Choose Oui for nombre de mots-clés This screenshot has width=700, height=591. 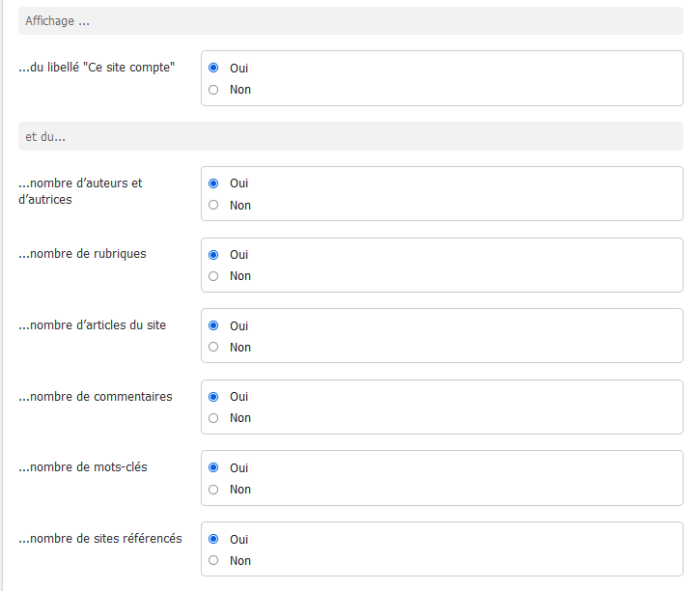point(214,468)
